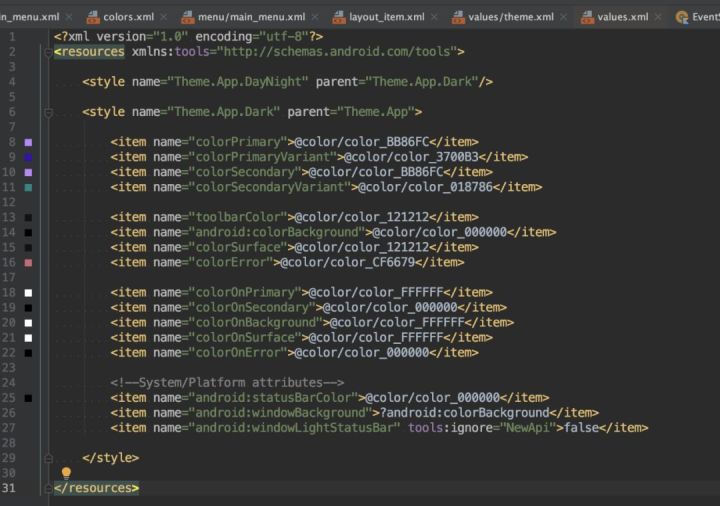Click the values/theme.xml tab file icon
Viewport: 720px width, 506px height.
tap(458, 17)
